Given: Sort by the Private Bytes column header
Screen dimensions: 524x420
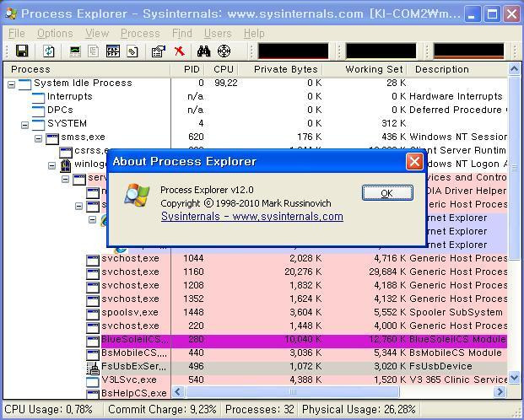Looking at the screenshot, I should pyautogui.click(x=281, y=69).
